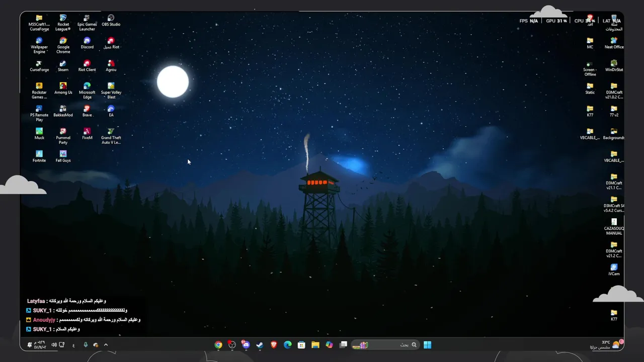The image size is (644, 362).
Task: Select the Steam desktop shortcut
Action: pos(63,66)
